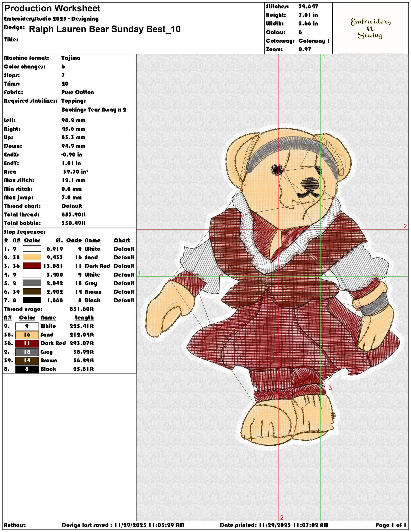This screenshot has height=532, width=411.
Task: Click the "Colorway 1" value
Action: pyautogui.click(x=314, y=41)
